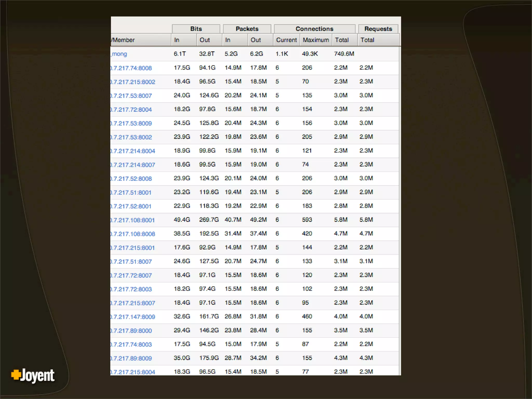Open member link .7.217.51:8001
The width and height of the screenshot is (532, 399).
click(x=131, y=192)
